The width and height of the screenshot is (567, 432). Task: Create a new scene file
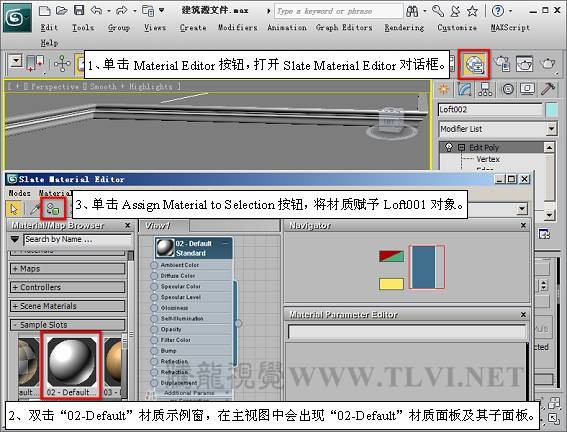coord(44,10)
